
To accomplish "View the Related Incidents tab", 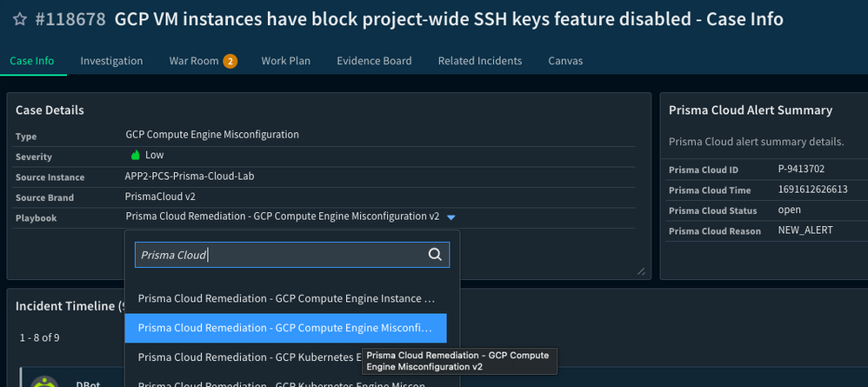I will 479,61.
